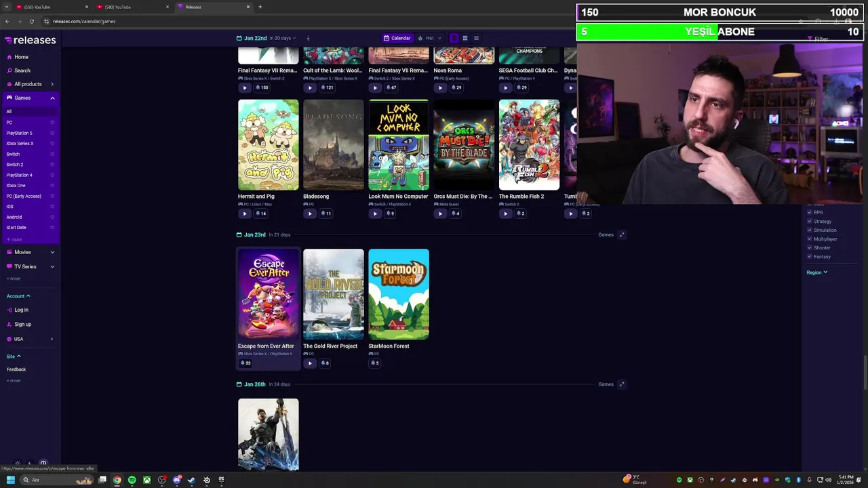Open the Hot sort dropdown
Screen dimensions: 868x488
point(430,38)
